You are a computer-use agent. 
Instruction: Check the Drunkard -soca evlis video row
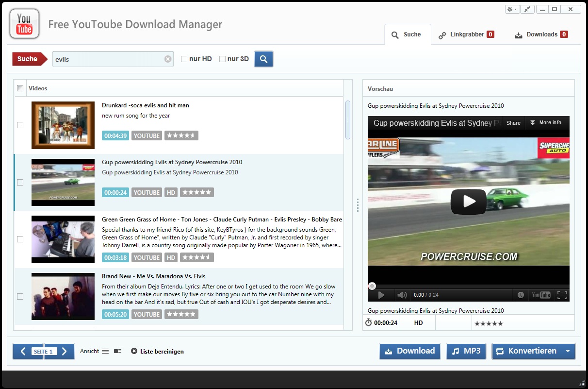click(x=20, y=125)
